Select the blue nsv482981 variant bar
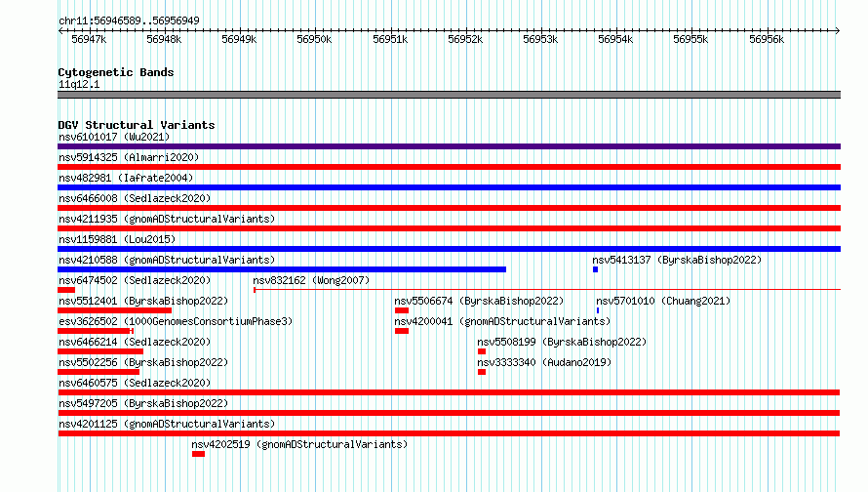 pyautogui.click(x=449, y=187)
